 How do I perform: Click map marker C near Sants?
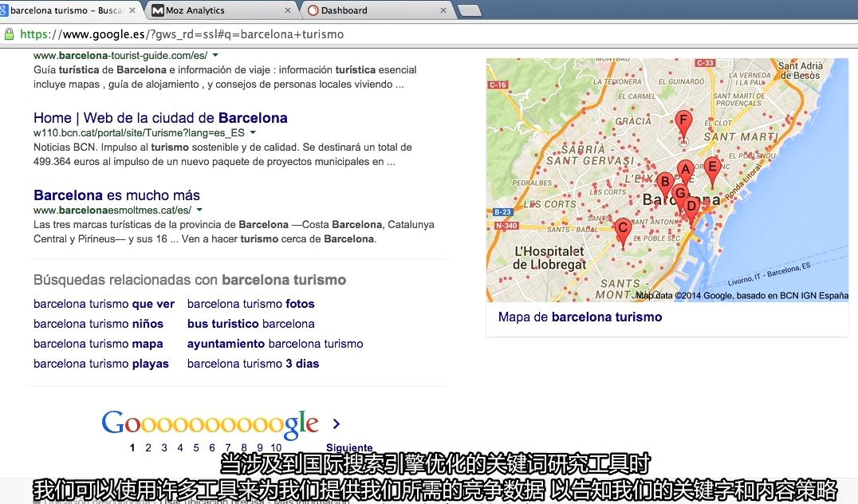click(623, 232)
